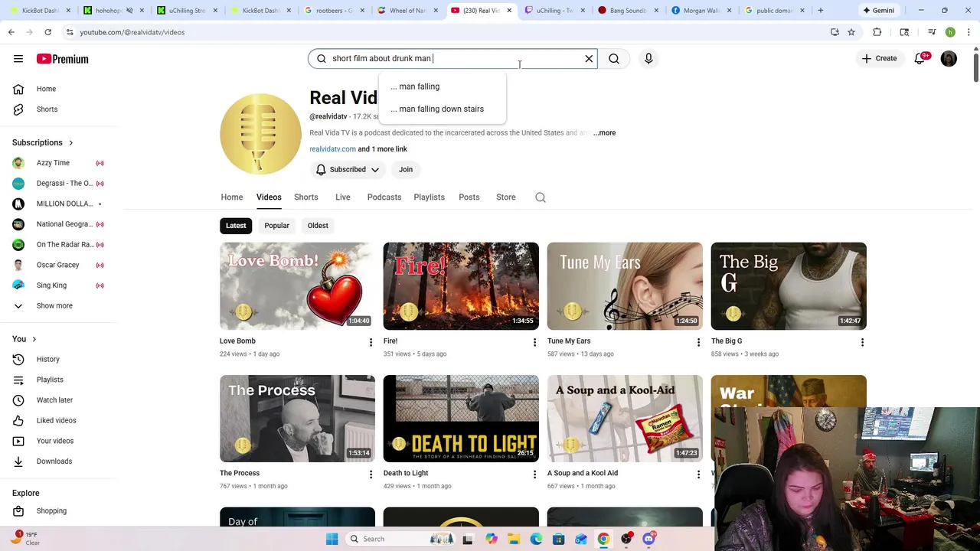The width and height of the screenshot is (980, 551).
Task: Clear the search box text
Action: pyautogui.click(x=589, y=58)
